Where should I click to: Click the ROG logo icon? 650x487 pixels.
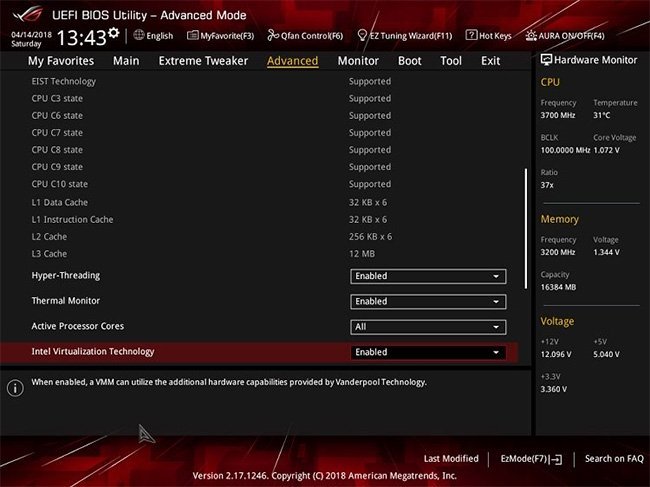(x=27, y=15)
